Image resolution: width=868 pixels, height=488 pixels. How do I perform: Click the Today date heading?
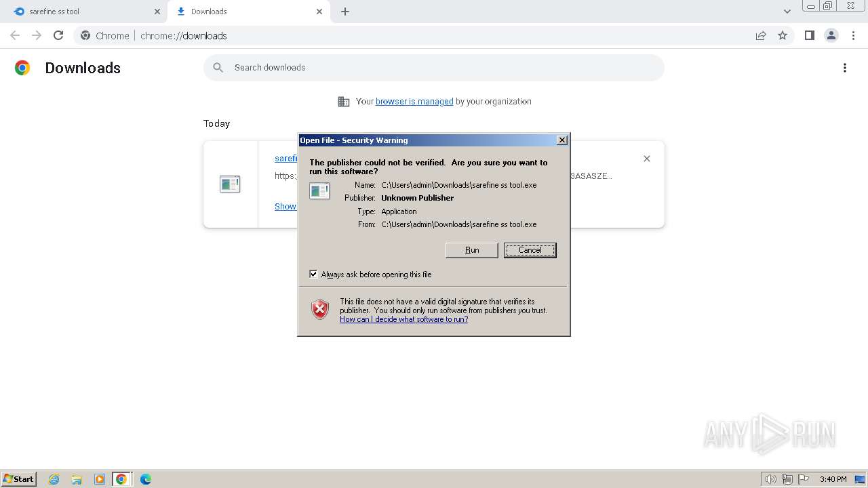216,123
